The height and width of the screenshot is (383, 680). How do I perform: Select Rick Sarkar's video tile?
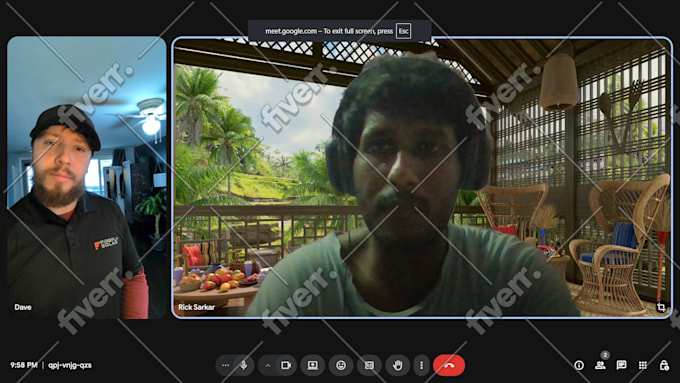click(422, 177)
